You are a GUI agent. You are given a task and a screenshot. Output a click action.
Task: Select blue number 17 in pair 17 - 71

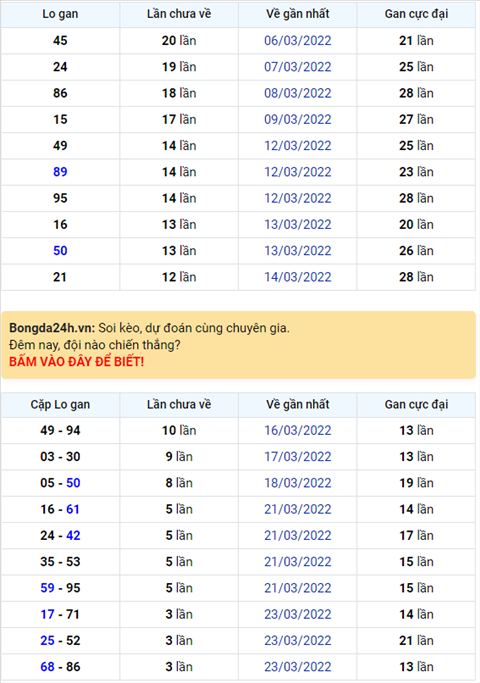click(x=47, y=614)
